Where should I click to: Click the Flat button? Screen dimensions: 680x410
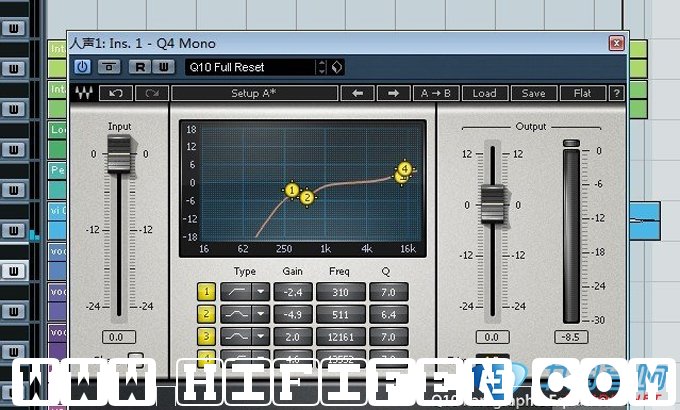click(x=582, y=93)
